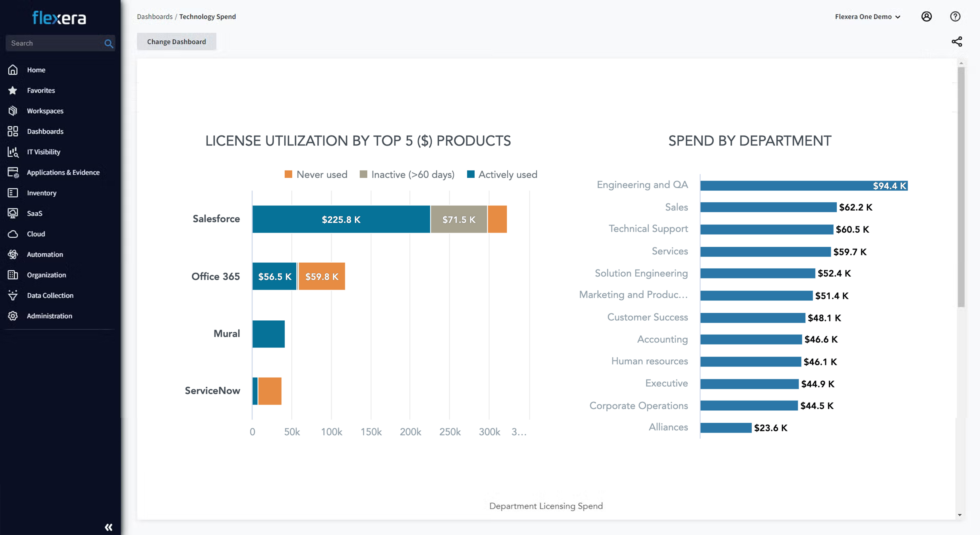The width and height of the screenshot is (980, 535).
Task: Click the search magnifier icon
Action: (108, 43)
